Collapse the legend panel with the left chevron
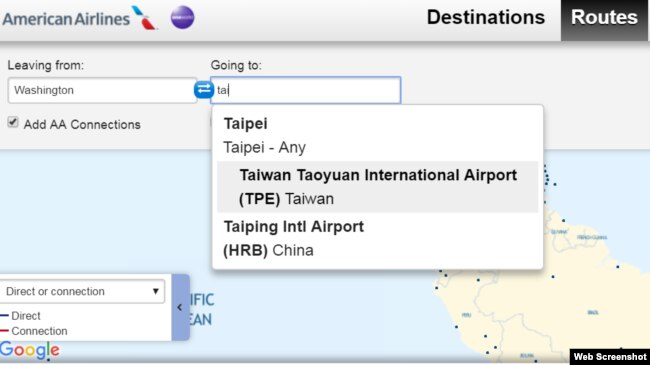 point(180,307)
